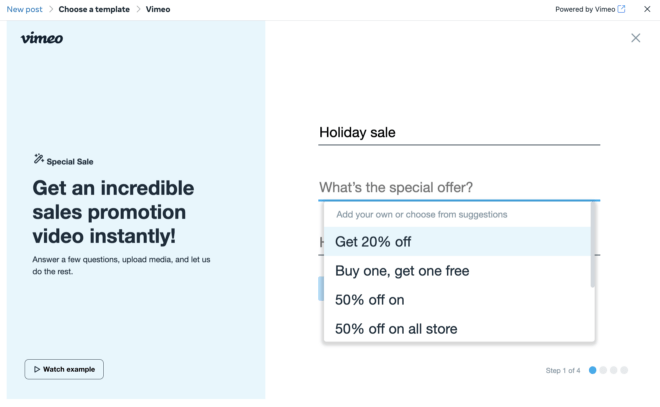The image size is (660, 407).
Task: Go back to Choose a template breadcrumb
Action: pyautogui.click(x=94, y=9)
